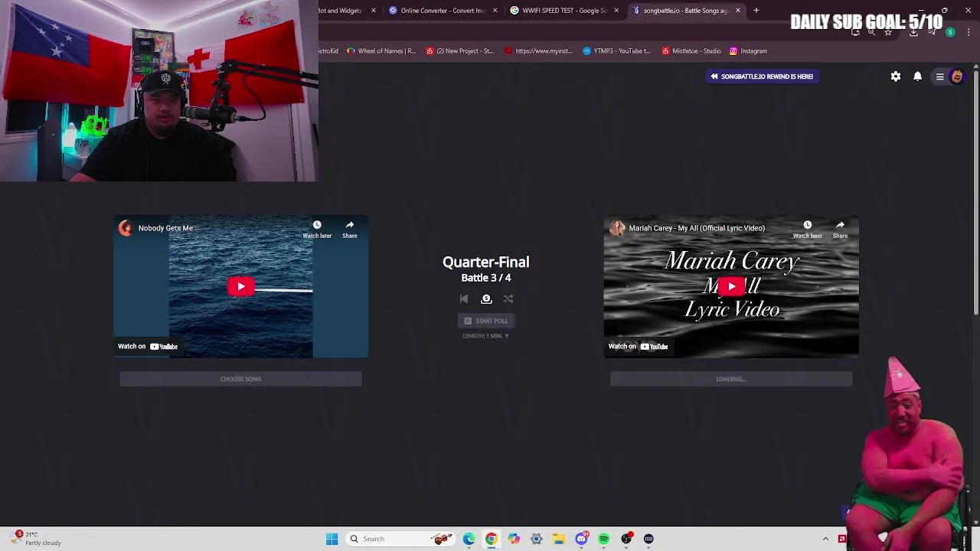This screenshot has height=551, width=980.
Task: Click the Nobody Gets Me video title
Action: point(165,228)
